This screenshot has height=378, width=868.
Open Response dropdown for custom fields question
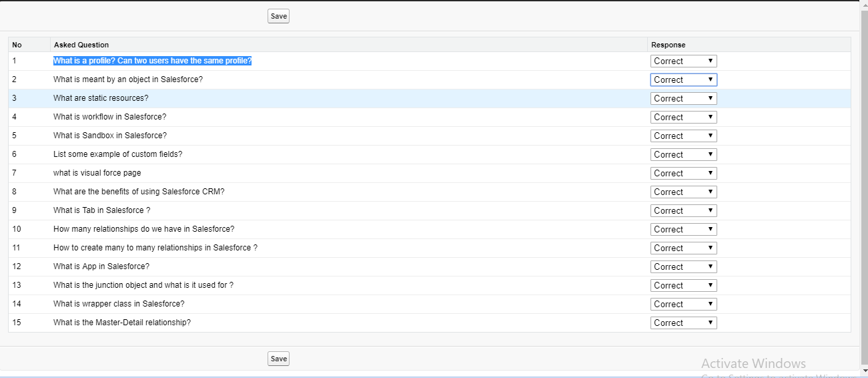coord(683,154)
